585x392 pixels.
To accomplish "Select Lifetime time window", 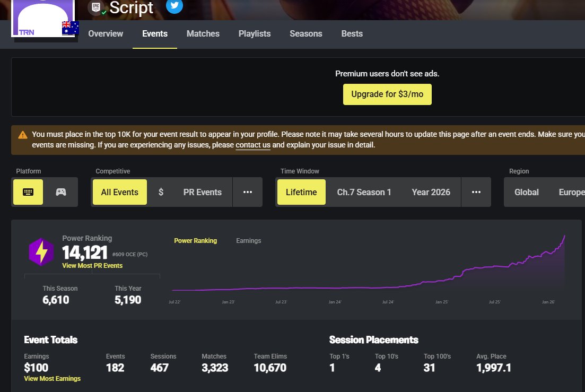I will [x=301, y=192].
